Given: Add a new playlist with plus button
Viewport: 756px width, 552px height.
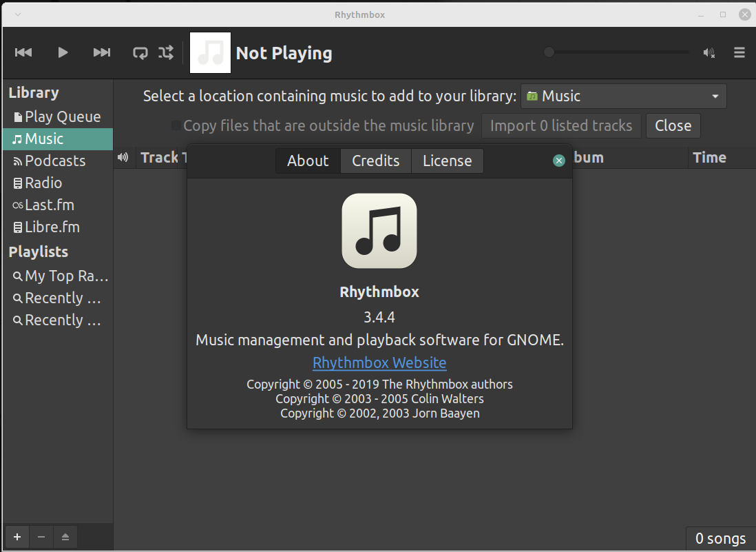Looking at the screenshot, I should (17, 537).
